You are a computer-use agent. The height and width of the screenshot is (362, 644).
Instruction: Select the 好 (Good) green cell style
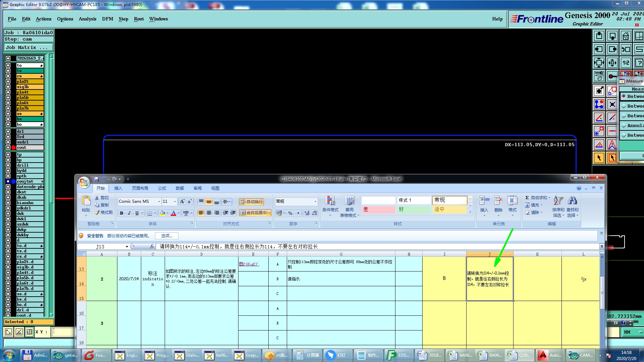click(414, 209)
